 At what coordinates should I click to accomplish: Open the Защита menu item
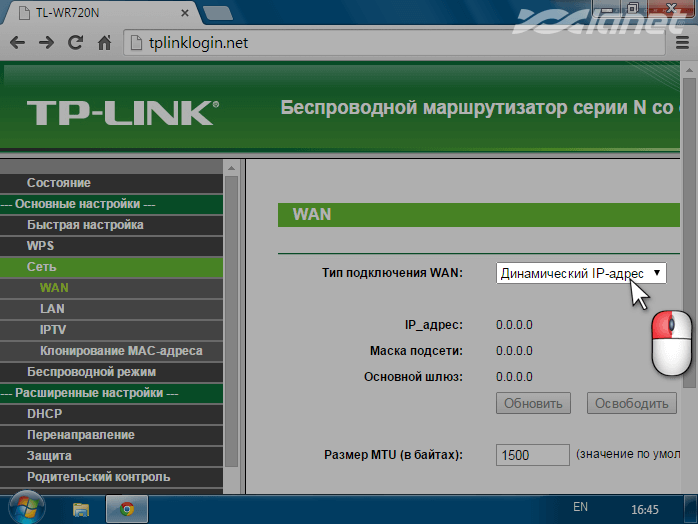111,455
